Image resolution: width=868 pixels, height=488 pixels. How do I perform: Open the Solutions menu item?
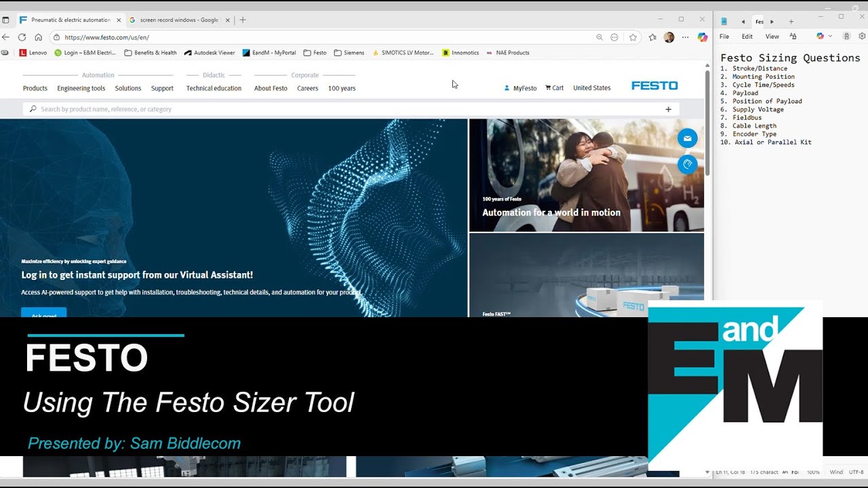tap(128, 88)
